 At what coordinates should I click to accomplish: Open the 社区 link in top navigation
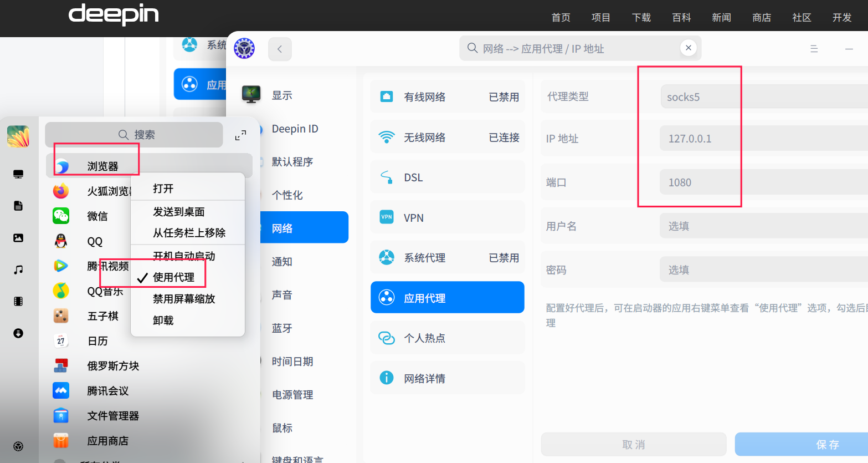(x=802, y=18)
